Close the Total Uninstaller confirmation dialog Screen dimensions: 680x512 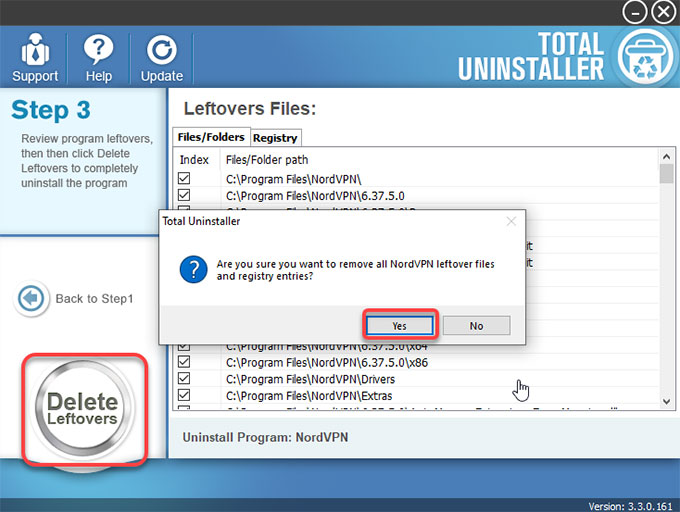pyautogui.click(x=511, y=222)
